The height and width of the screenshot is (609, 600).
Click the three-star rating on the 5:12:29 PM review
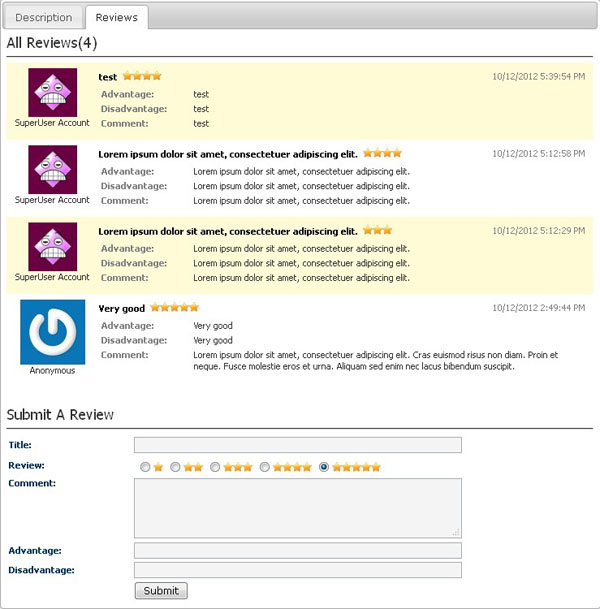377,231
